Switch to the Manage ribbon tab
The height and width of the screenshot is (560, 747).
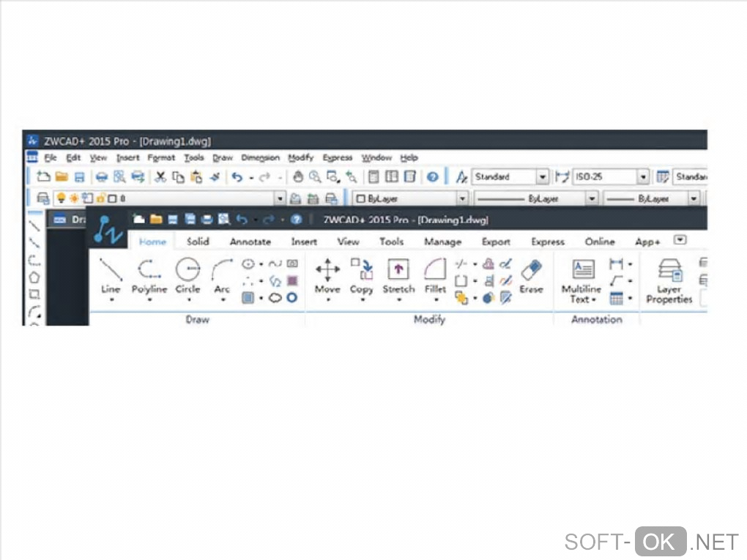click(442, 242)
